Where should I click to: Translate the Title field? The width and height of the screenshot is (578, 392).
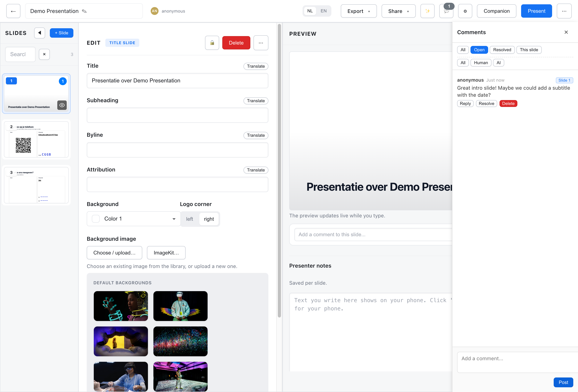click(x=256, y=66)
